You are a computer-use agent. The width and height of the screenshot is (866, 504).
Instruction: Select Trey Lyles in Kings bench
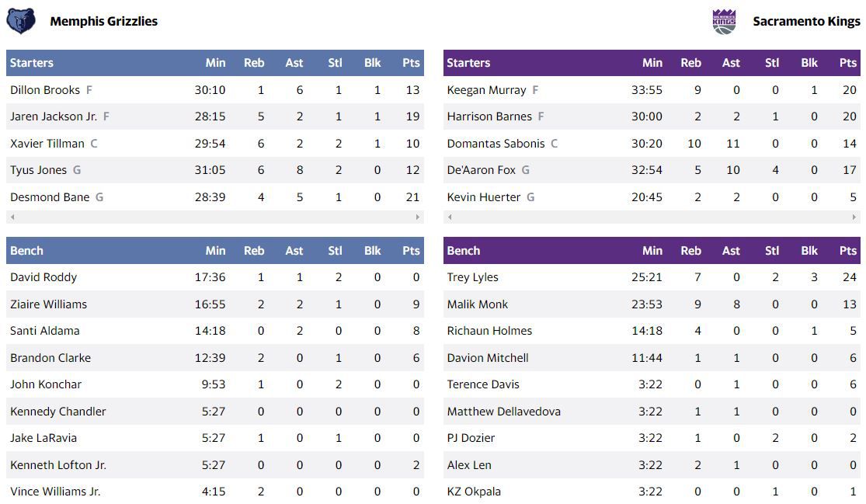(473, 277)
